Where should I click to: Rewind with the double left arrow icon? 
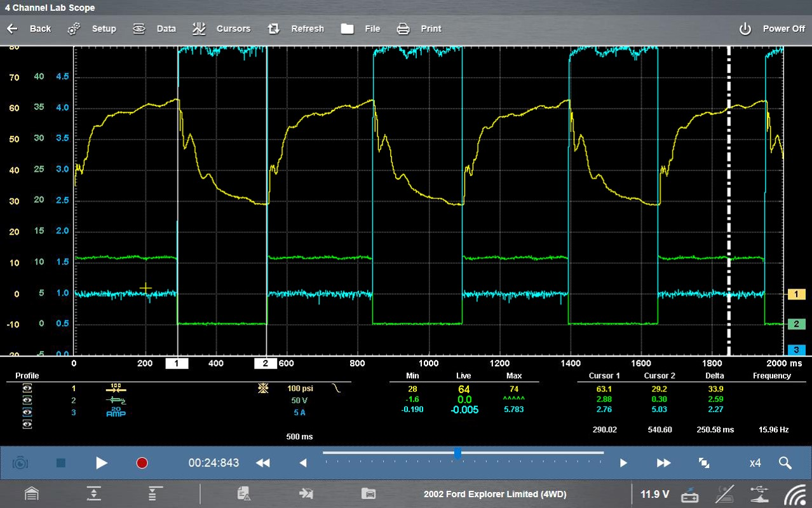262,463
